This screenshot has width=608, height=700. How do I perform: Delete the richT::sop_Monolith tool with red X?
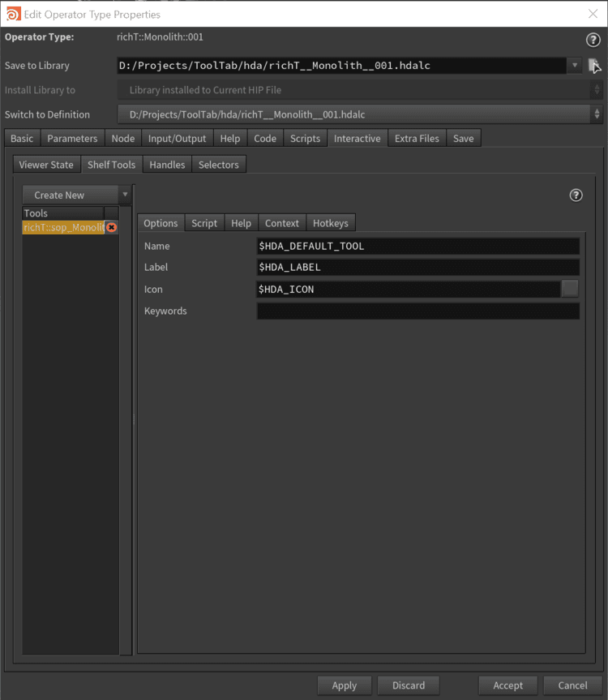[112, 227]
